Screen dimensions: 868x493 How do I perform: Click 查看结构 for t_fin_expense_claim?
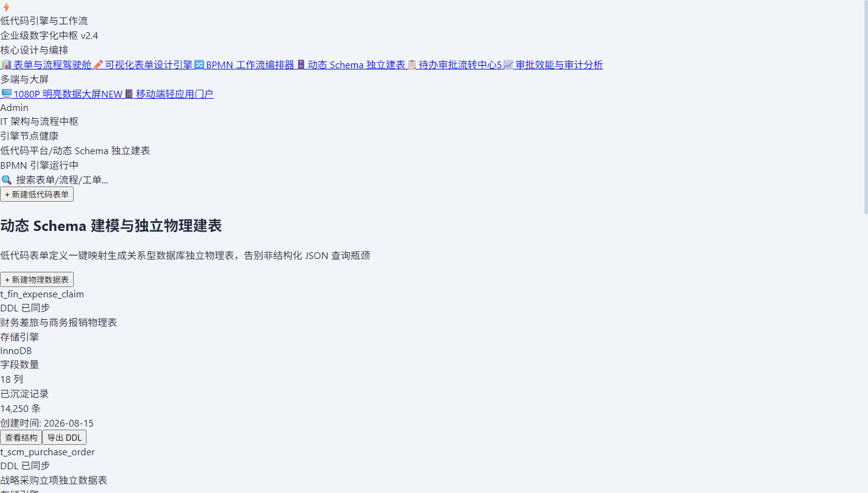click(21, 438)
